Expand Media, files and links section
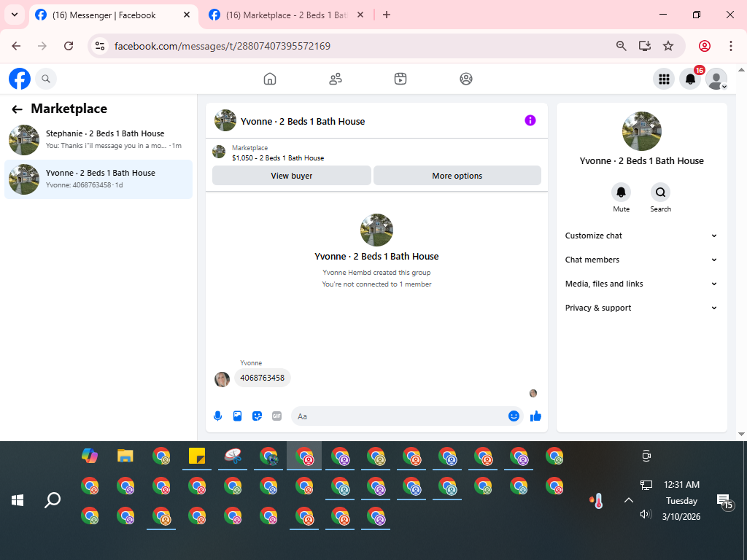This screenshot has height=560, width=747. click(x=641, y=284)
